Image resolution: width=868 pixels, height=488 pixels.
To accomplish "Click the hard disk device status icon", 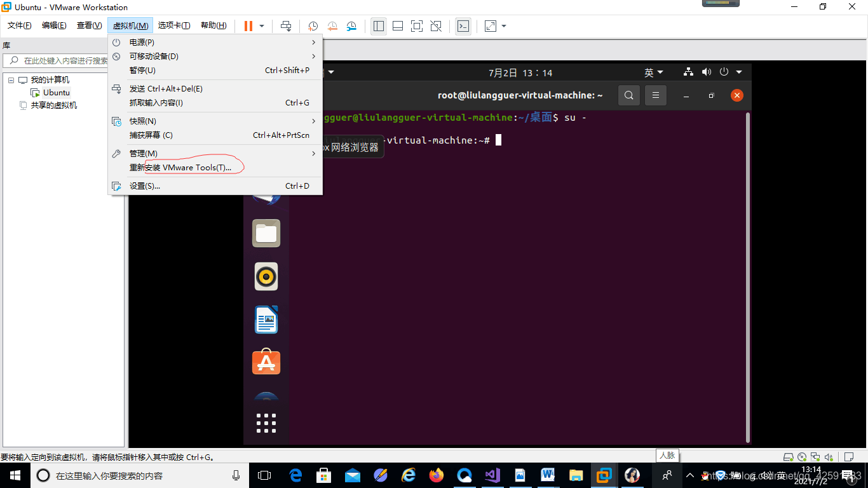I will (788, 457).
